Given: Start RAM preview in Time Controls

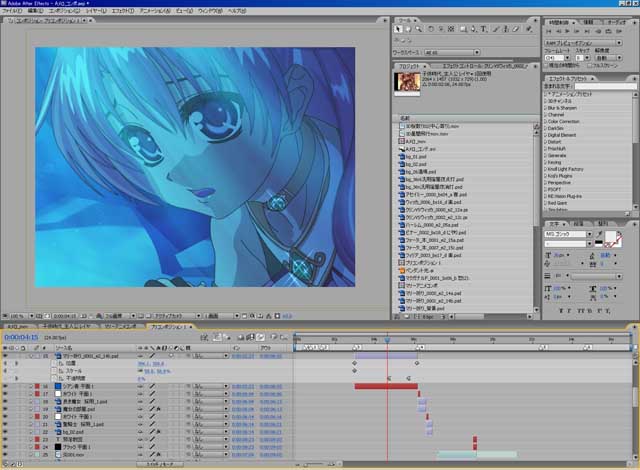Looking at the screenshot, I should click(619, 31).
